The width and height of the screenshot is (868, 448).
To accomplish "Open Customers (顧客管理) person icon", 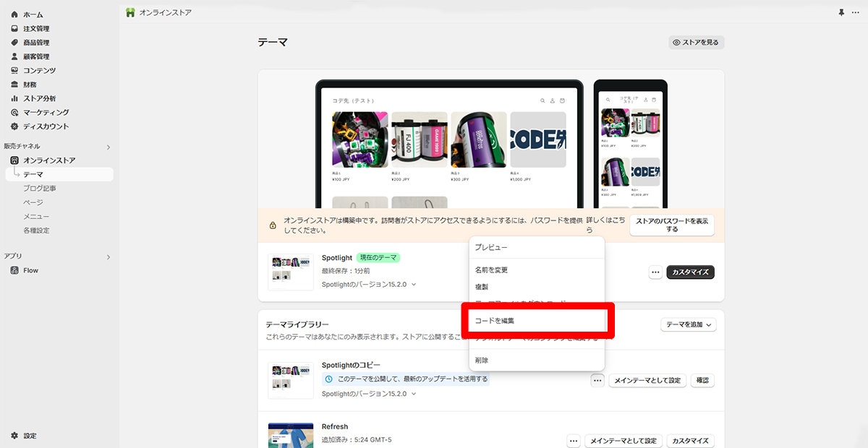I will (14, 56).
